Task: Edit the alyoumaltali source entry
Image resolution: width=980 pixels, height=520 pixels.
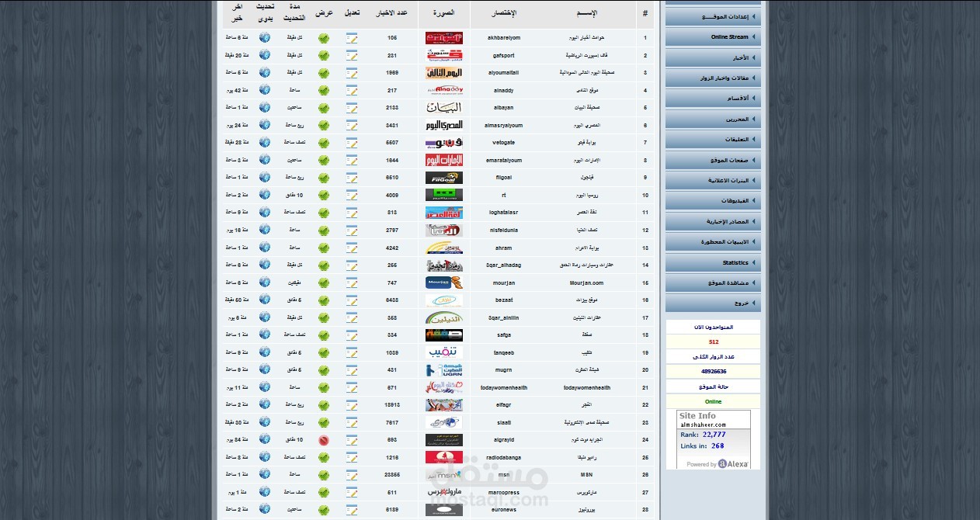Action: point(352,72)
